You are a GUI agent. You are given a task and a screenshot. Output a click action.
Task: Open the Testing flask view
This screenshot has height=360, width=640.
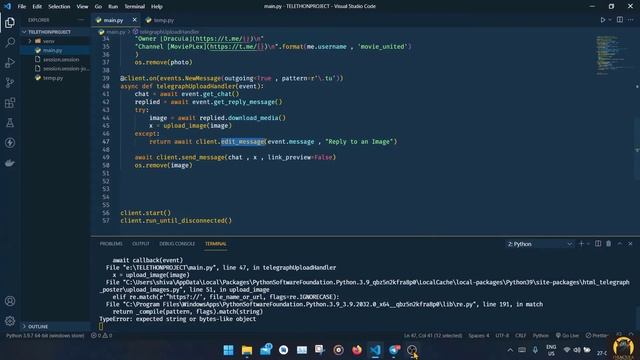[x=10, y=122]
